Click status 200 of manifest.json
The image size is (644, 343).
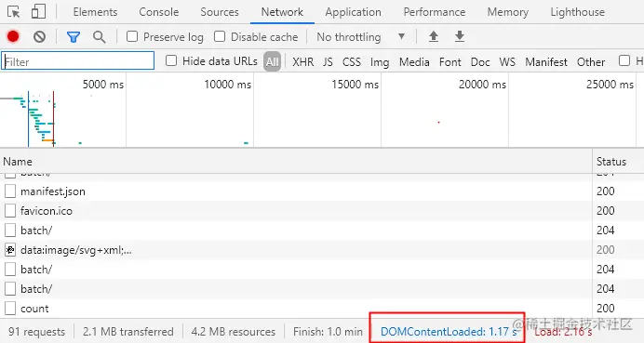coord(606,191)
